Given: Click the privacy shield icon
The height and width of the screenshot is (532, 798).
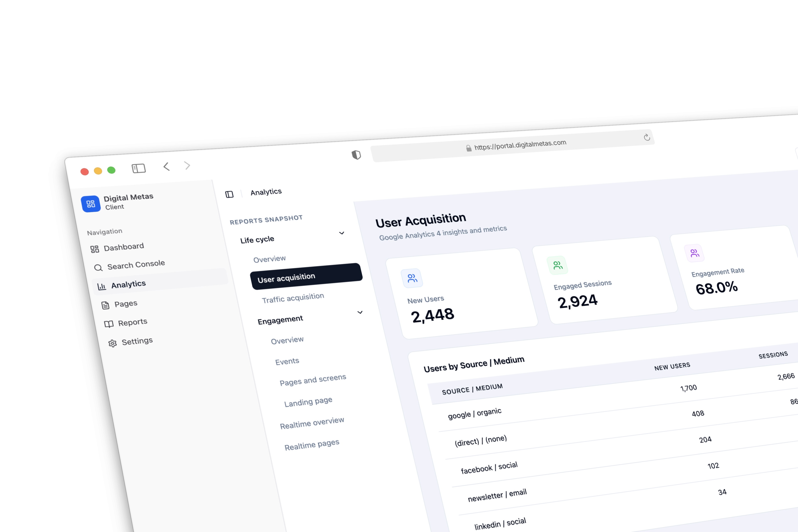Looking at the screenshot, I should tap(356, 155).
